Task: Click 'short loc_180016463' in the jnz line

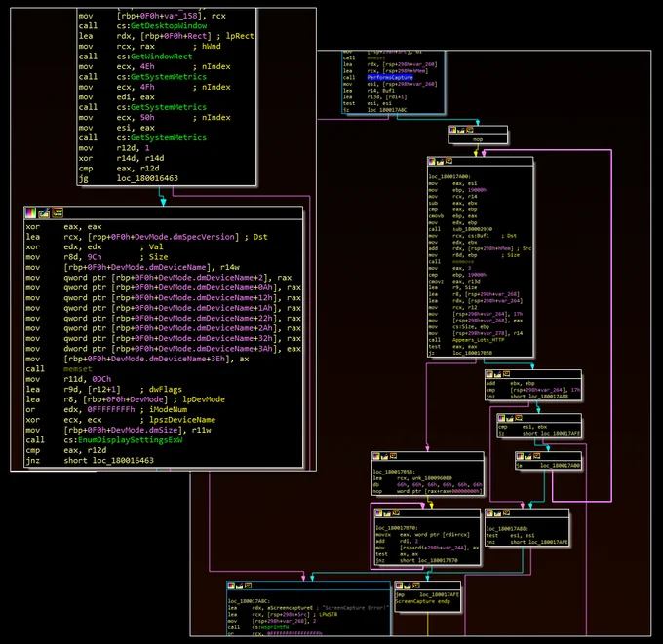Action: (108, 460)
